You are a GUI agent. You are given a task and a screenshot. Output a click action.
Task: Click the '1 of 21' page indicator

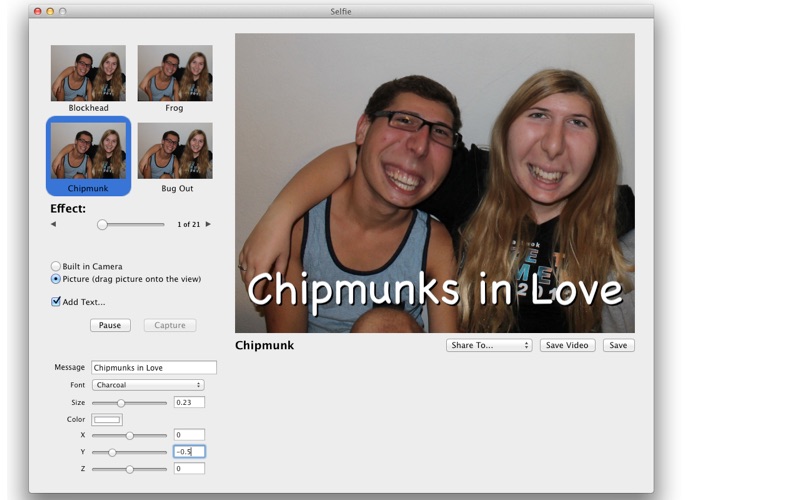[x=189, y=224]
